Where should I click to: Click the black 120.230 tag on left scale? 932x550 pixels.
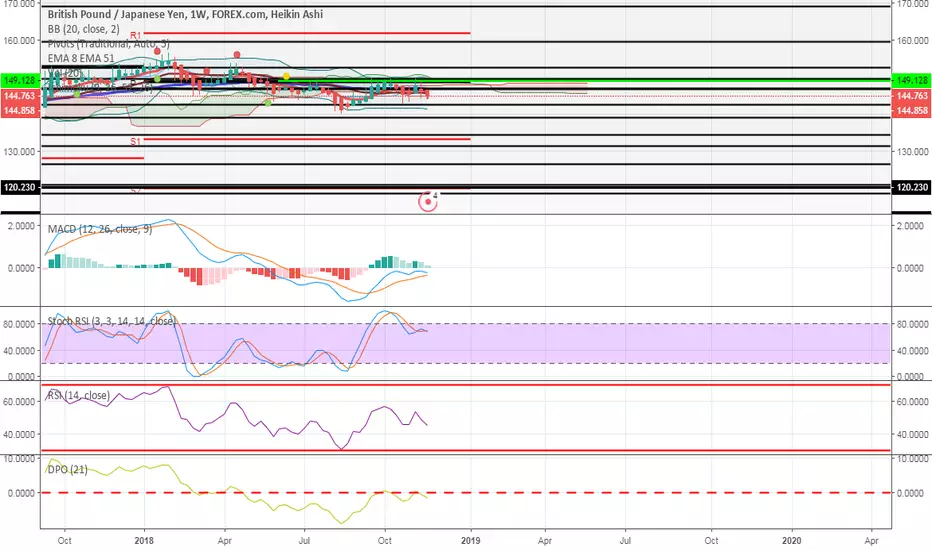pos(20,187)
